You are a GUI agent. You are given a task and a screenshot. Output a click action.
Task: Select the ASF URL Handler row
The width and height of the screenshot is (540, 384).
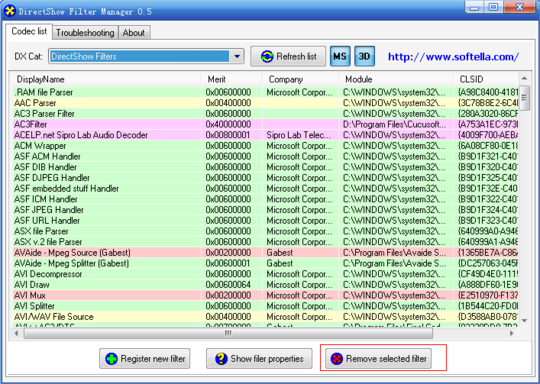(266, 220)
